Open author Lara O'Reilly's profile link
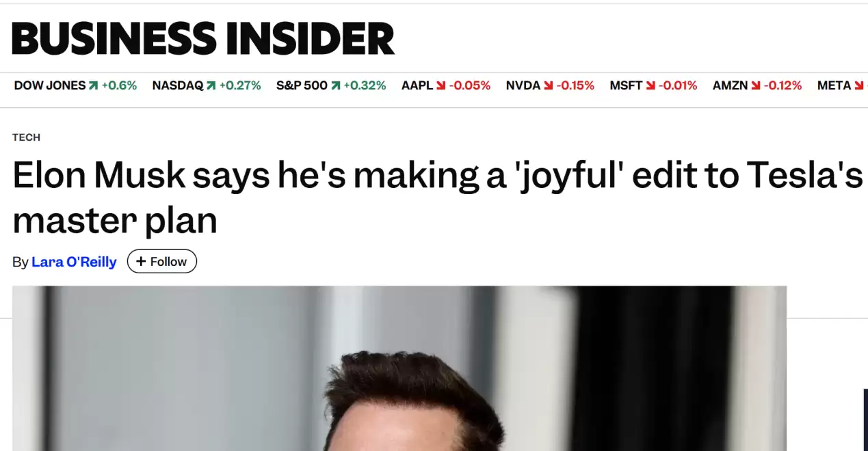Image resolution: width=868 pixels, height=451 pixels. 74,262
